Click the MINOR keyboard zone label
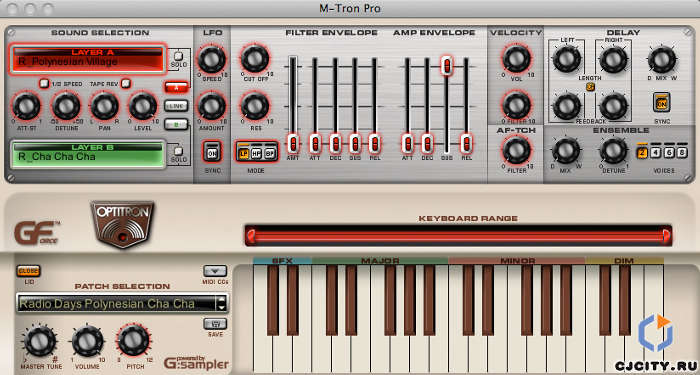Screen dimensions: 700x375 (517, 261)
